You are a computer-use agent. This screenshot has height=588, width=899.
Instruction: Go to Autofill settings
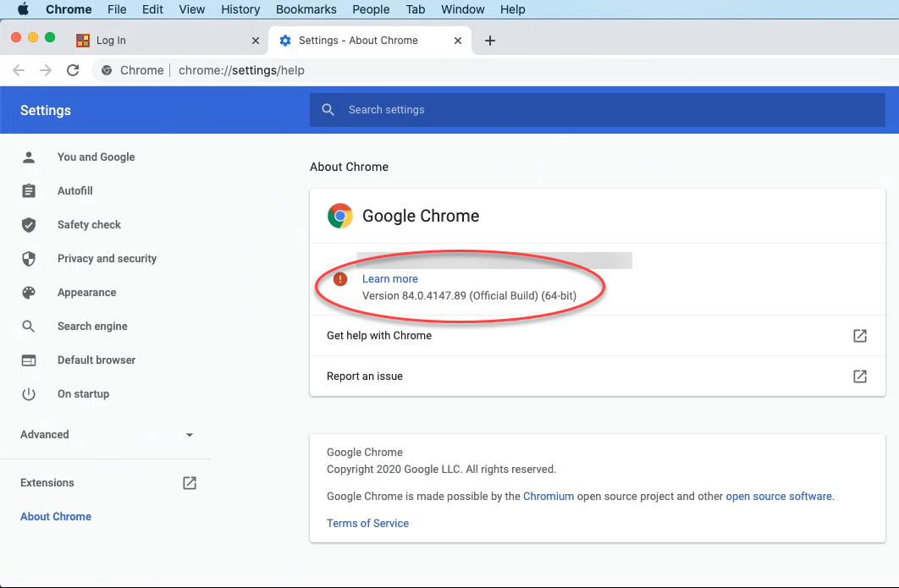75,191
